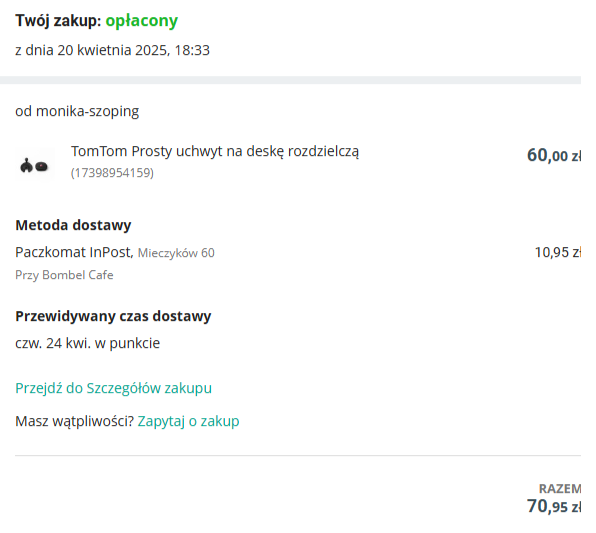Open the TomTom Prosty uchwyt product title
Screen dimensions: 596x533
[x=215, y=152]
